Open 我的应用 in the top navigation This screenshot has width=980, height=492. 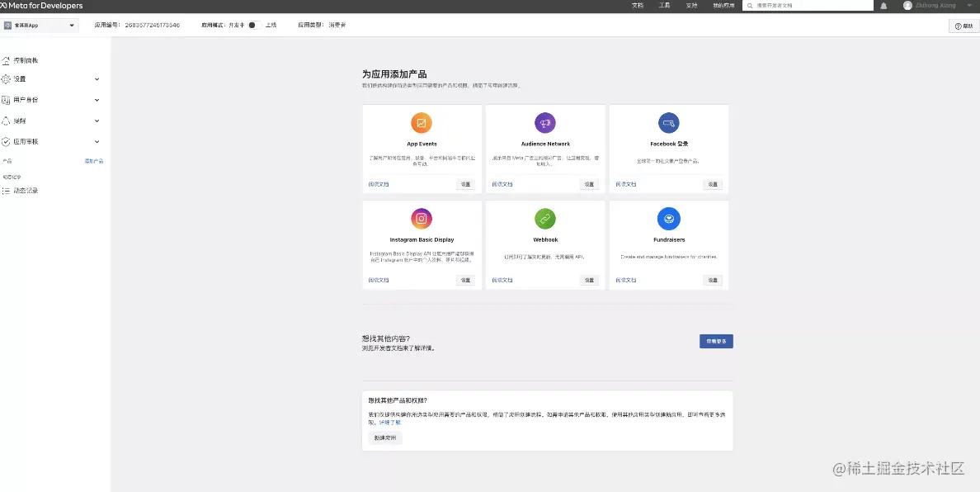(x=723, y=6)
